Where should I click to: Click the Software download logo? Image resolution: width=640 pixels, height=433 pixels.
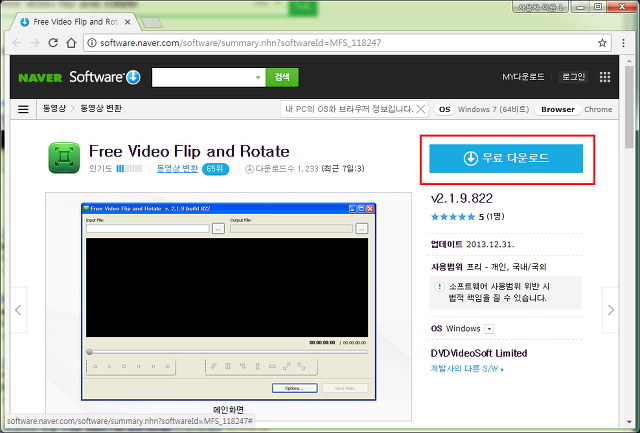[104, 77]
